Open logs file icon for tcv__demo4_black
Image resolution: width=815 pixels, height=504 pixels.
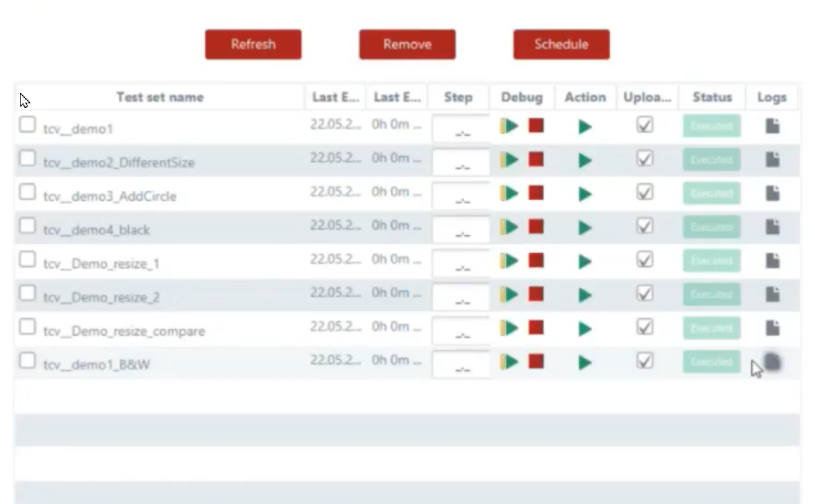pos(772,227)
